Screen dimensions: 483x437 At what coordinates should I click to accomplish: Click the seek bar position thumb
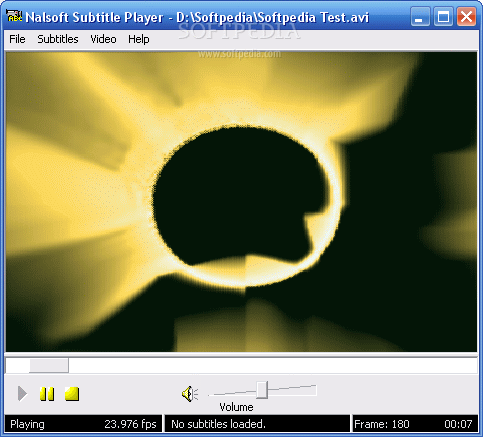(49, 366)
